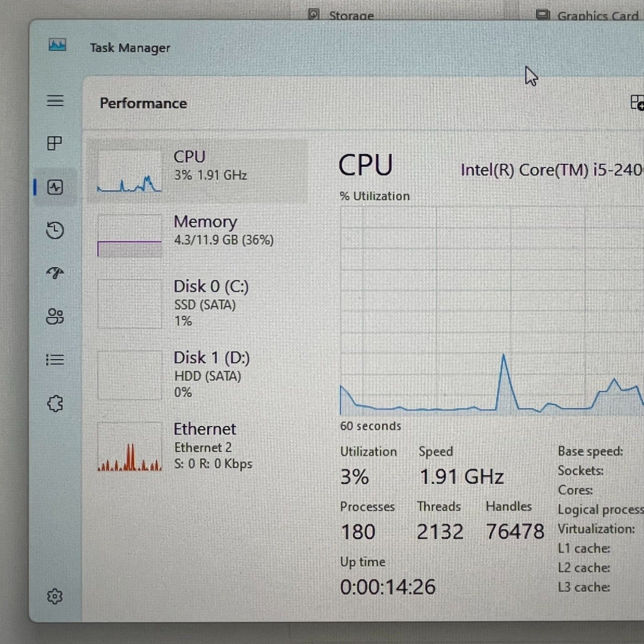Select the Performance page icon

tap(55, 187)
